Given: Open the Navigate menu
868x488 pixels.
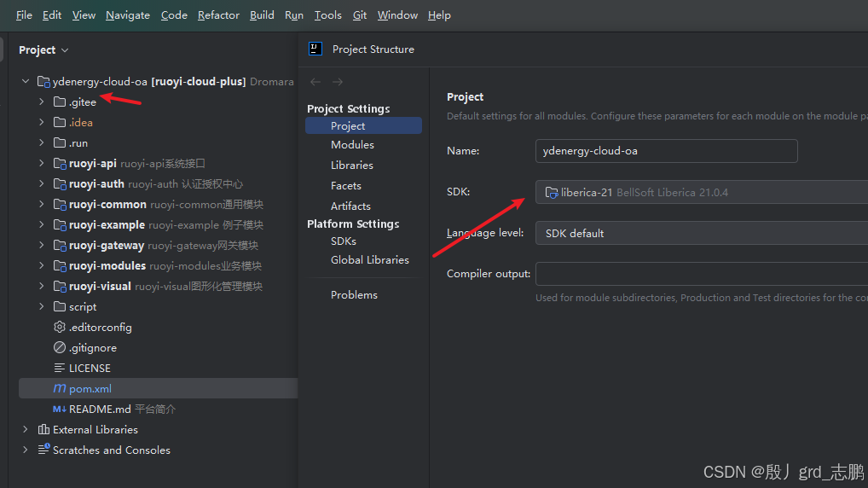Looking at the screenshot, I should [128, 15].
